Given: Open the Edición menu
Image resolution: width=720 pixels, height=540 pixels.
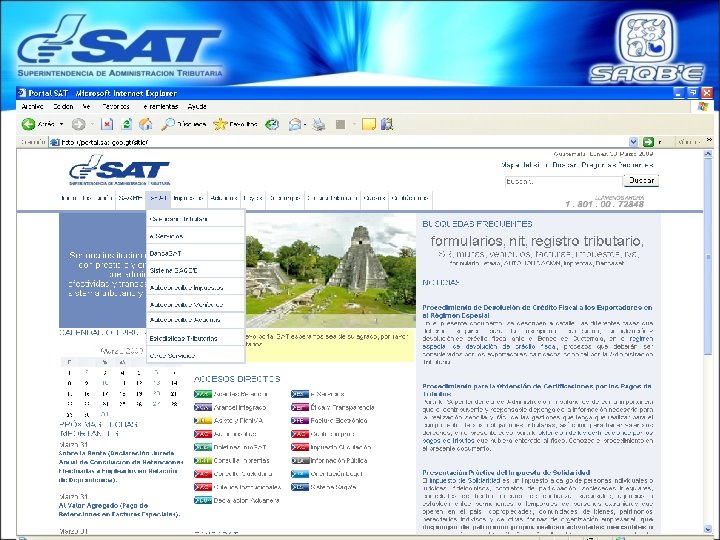Looking at the screenshot, I should (x=63, y=107).
